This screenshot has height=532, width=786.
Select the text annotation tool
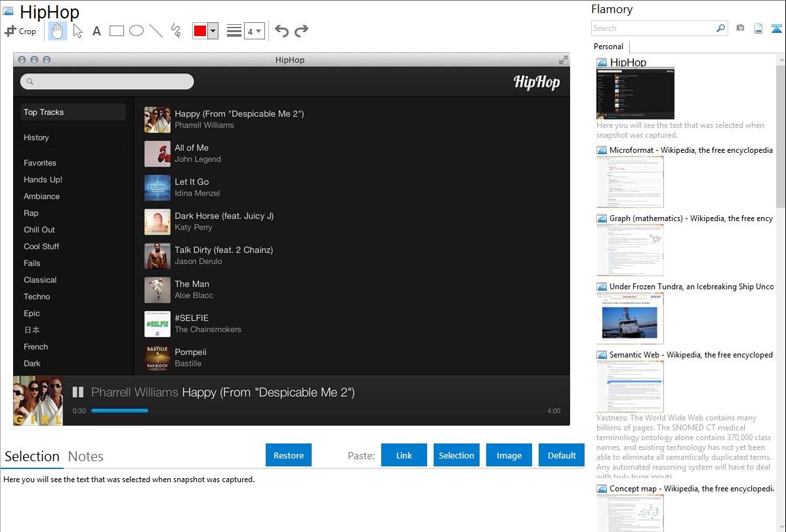coord(96,31)
